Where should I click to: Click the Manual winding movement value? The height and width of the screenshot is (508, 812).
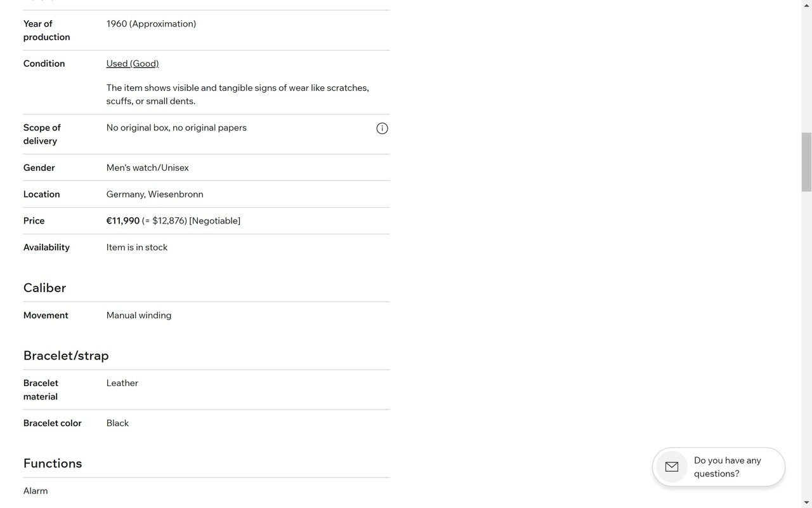click(139, 316)
